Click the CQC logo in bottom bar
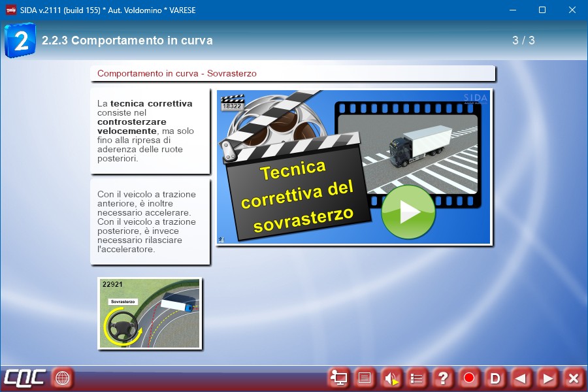This screenshot has width=588, height=392. tap(25, 378)
